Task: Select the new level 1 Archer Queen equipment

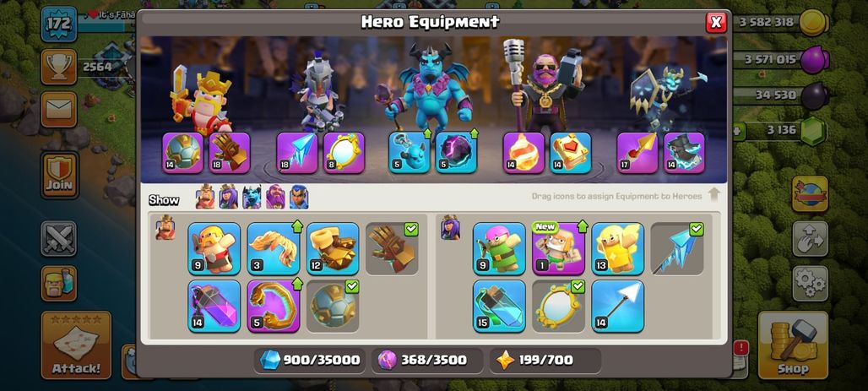Action: [x=558, y=248]
